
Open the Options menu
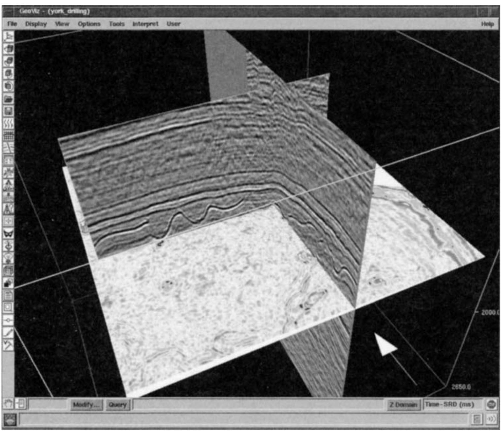pyautogui.click(x=90, y=24)
